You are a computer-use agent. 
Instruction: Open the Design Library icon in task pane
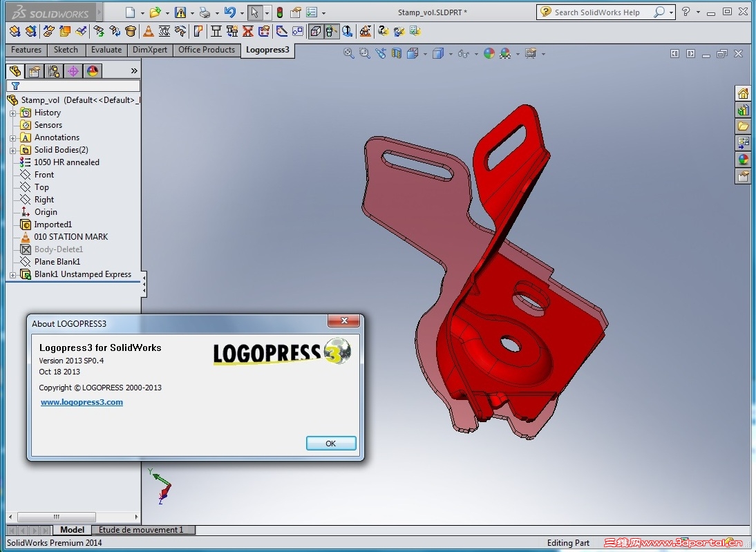pos(743,111)
